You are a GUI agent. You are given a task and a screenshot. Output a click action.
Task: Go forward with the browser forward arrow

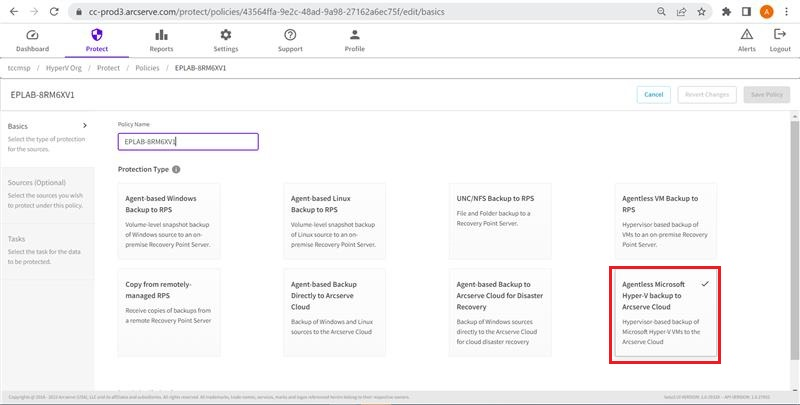pos(34,11)
